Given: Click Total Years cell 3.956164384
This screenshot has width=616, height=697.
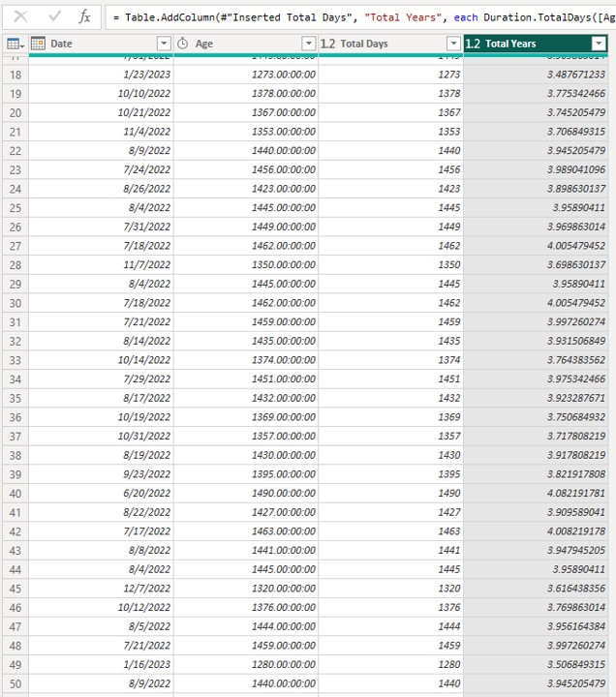Looking at the screenshot, I should click(x=536, y=626).
